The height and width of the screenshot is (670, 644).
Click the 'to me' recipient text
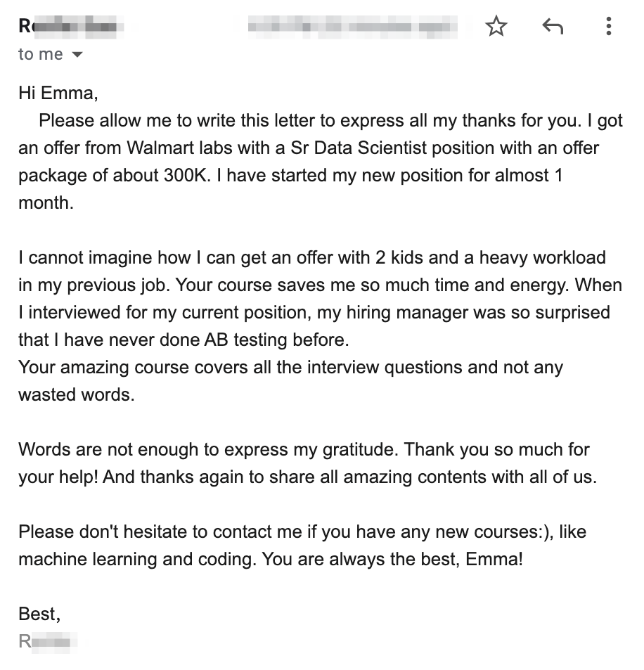pyautogui.click(x=40, y=55)
